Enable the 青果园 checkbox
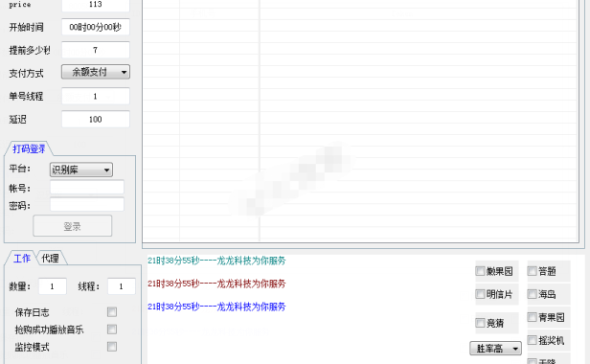 (x=532, y=317)
